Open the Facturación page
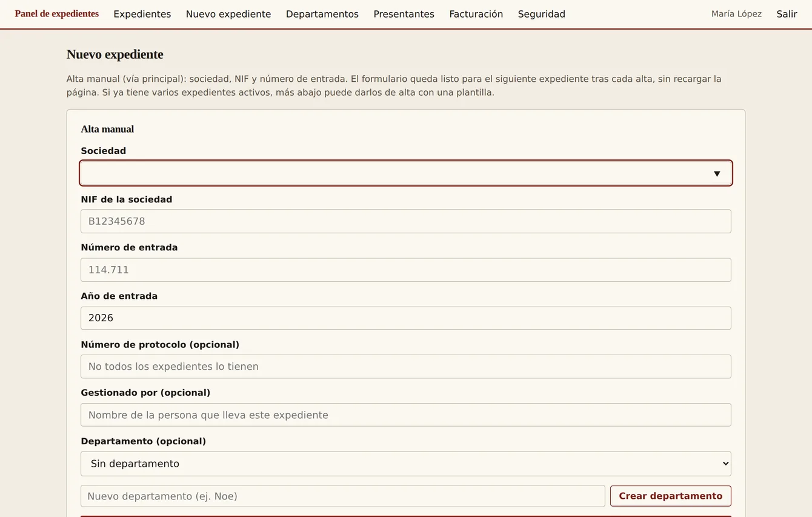This screenshot has width=812, height=517. pos(476,14)
